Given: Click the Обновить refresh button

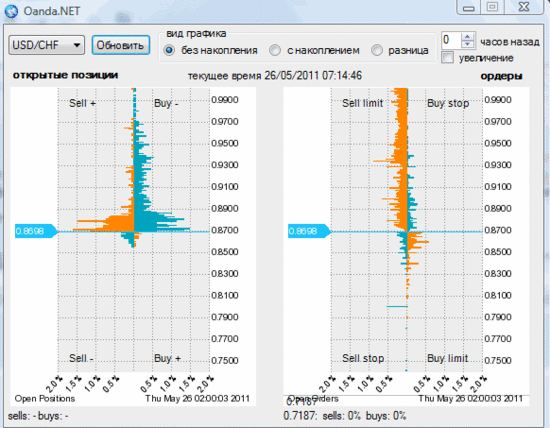Looking at the screenshot, I should pyautogui.click(x=121, y=45).
